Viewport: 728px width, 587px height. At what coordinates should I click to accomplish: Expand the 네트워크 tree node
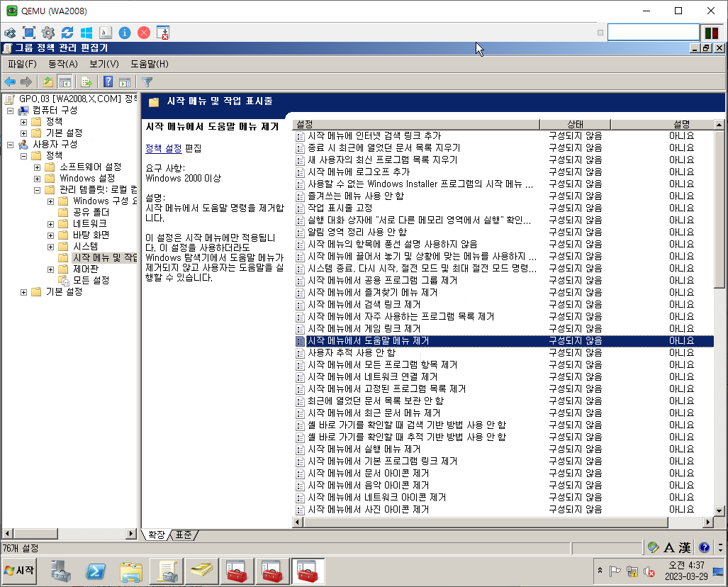[x=50, y=224]
